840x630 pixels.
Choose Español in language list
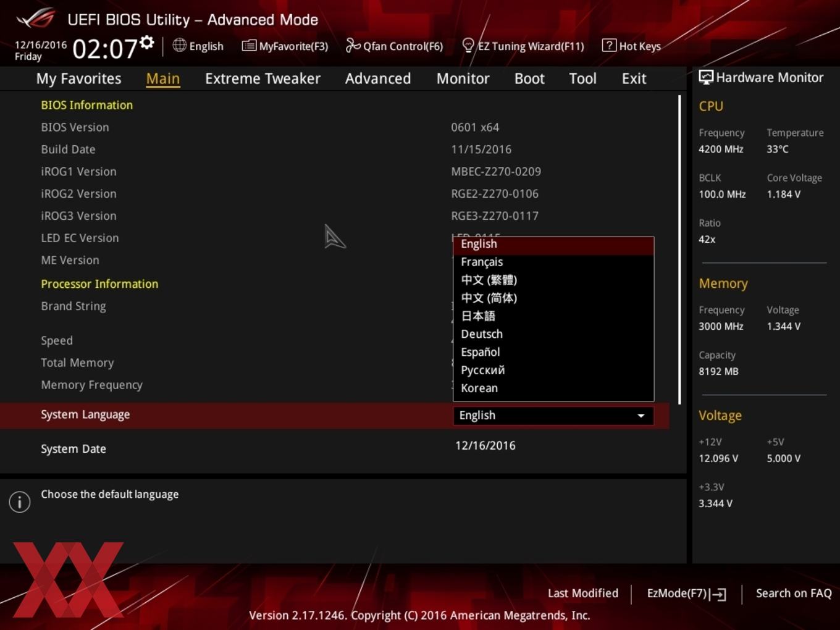(553, 352)
